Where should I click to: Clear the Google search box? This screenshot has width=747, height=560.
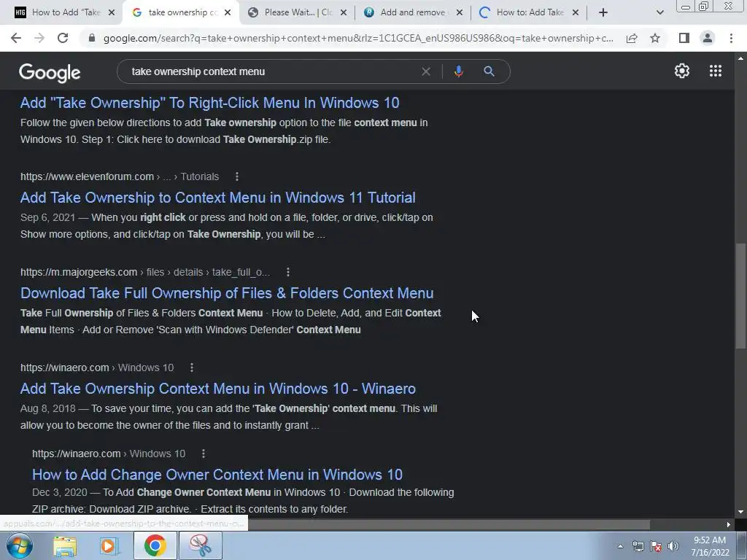tap(426, 71)
